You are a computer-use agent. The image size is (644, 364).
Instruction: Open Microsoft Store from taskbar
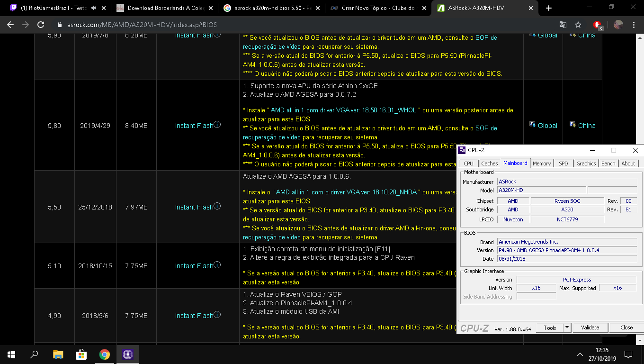click(x=81, y=354)
